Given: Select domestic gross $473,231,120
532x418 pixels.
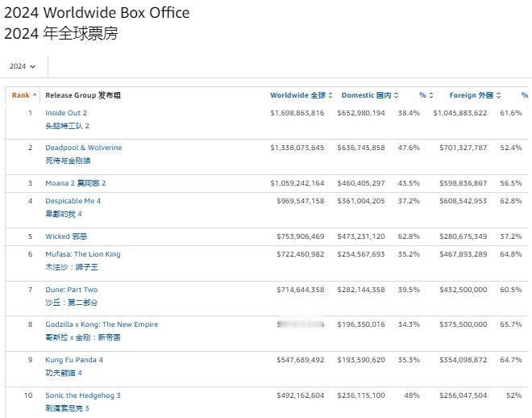Looking at the screenshot, I should pos(361,236).
